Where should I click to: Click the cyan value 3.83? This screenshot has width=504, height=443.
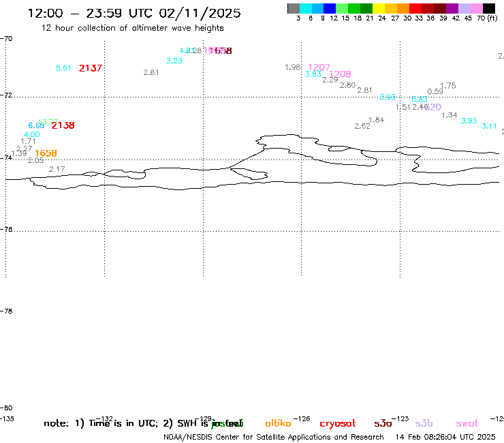coord(313,74)
